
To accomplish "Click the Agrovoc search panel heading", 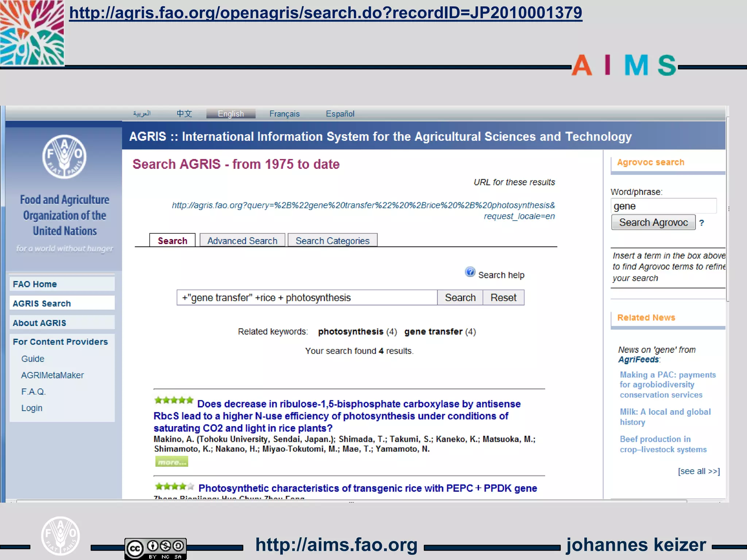I will pos(651,162).
